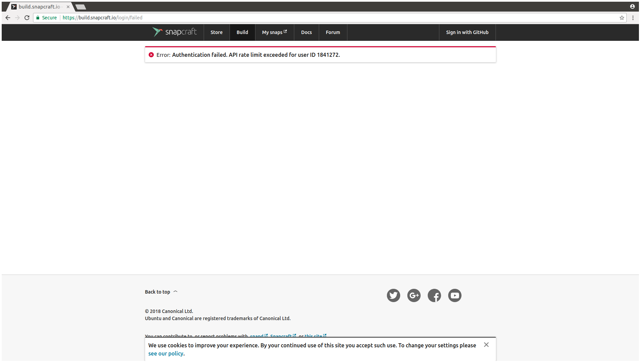This screenshot has width=642, height=364.
Task: Open Snapcraft's YouTube channel
Action: point(455,295)
